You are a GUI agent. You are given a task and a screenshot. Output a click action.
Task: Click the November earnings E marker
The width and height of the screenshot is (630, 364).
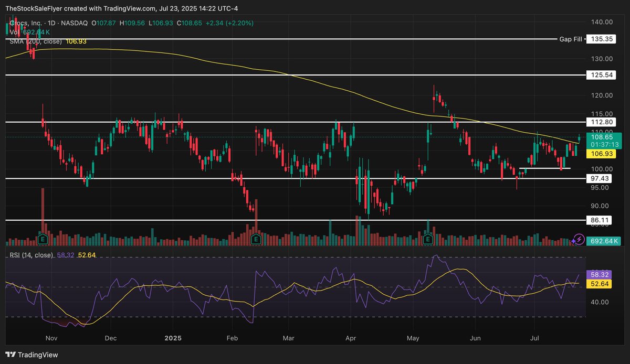click(42, 239)
